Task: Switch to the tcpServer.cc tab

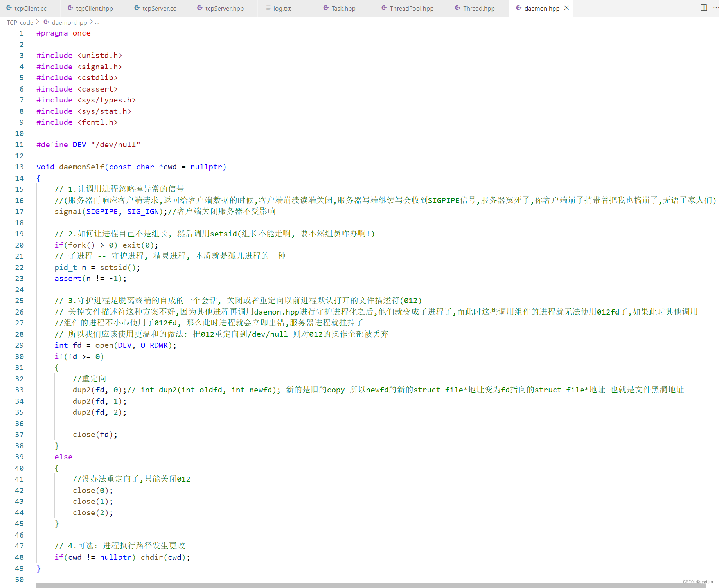Action: click(159, 8)
